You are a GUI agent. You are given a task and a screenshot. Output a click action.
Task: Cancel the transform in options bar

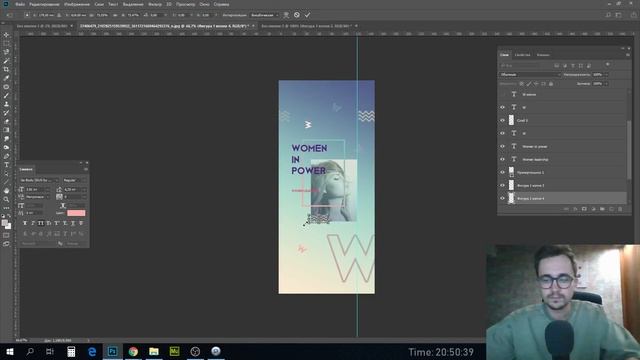coord(297,15)
